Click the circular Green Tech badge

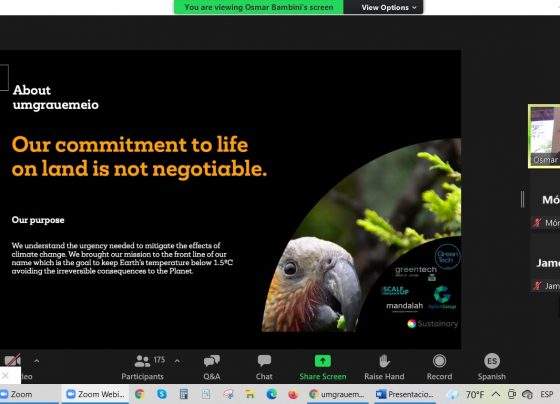click(447, 257)
